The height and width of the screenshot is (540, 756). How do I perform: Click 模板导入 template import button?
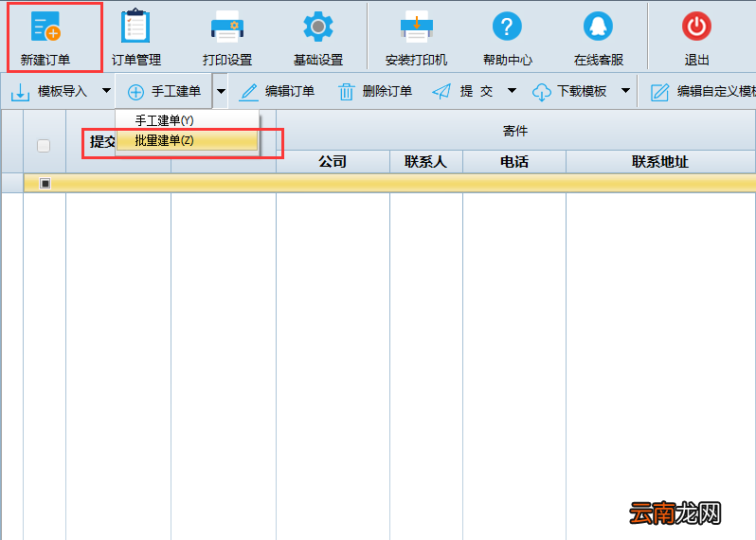point(48,91)
